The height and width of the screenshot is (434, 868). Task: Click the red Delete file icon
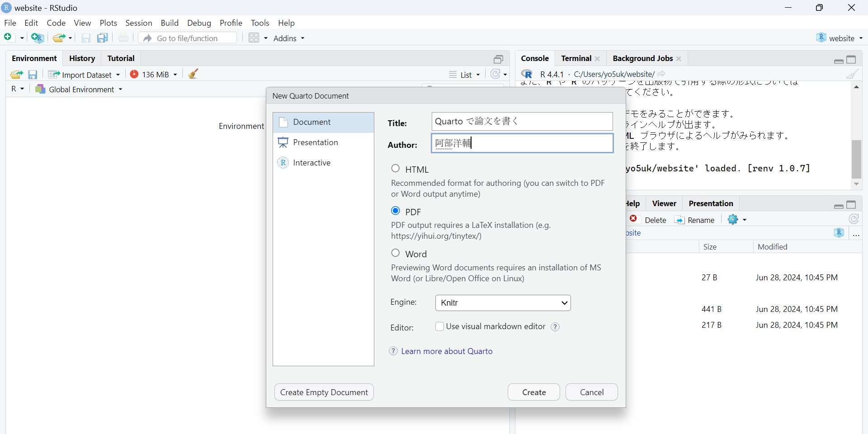click(x=634, y=220)
